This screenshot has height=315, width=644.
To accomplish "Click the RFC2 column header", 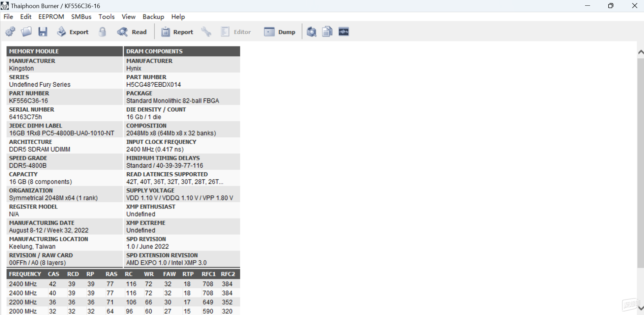I will (x=228, y=274).
